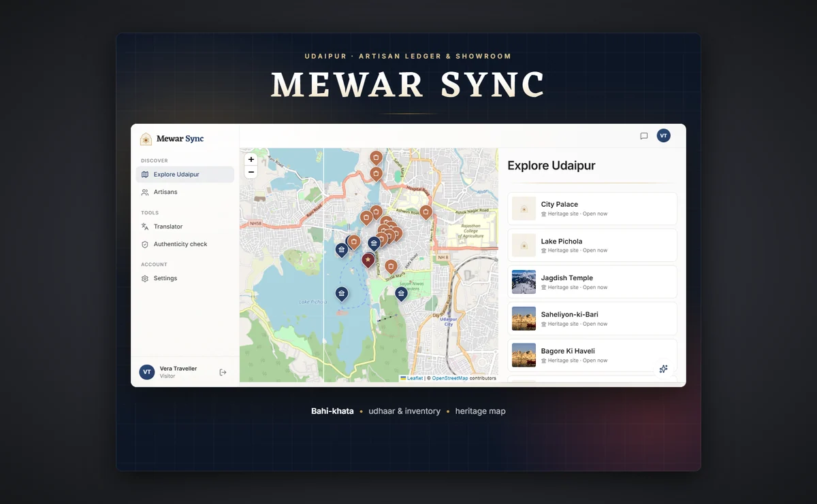Open the VT profile avatar in top bar

click(664, 136)
